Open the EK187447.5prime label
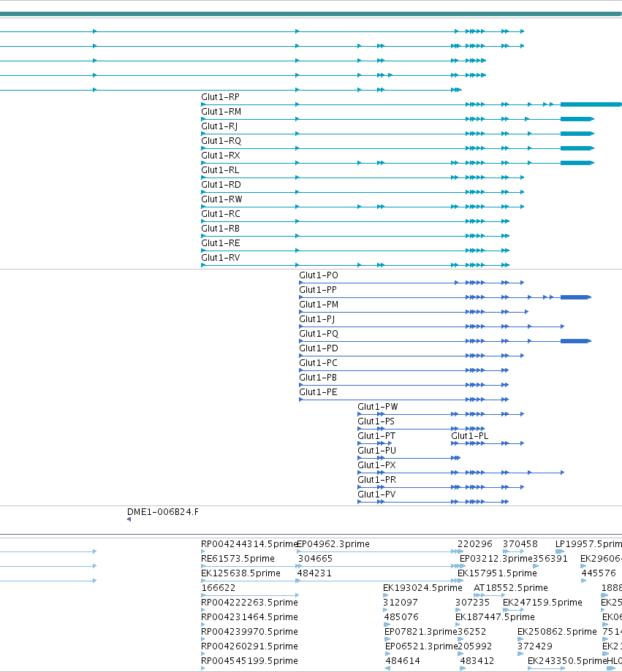Image resolution: width=622 pixels, height=672 pixels. click(x=495, y=616)
